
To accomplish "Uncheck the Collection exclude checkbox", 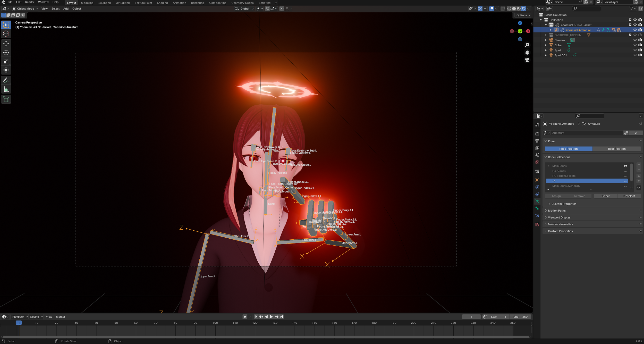I will point(630,20).
